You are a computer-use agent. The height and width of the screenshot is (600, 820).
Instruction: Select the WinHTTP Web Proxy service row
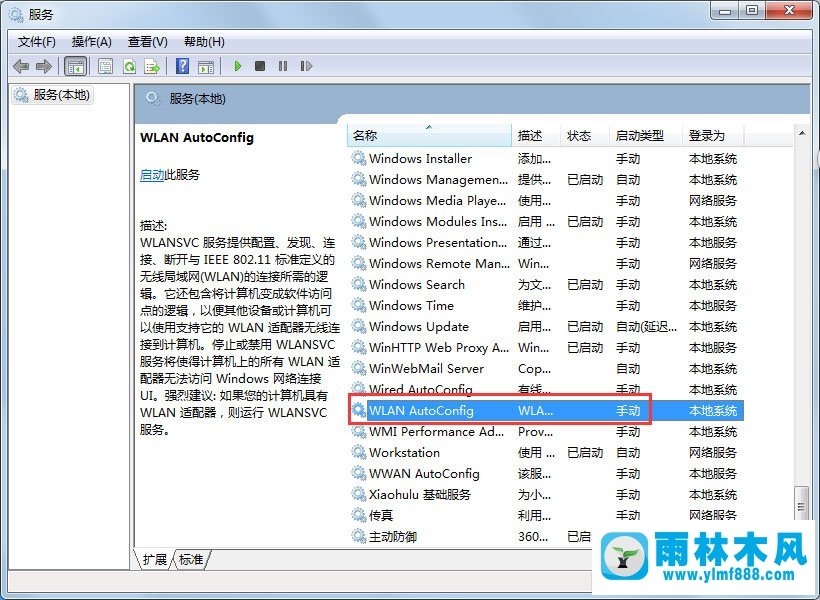[x=545, y=347]
